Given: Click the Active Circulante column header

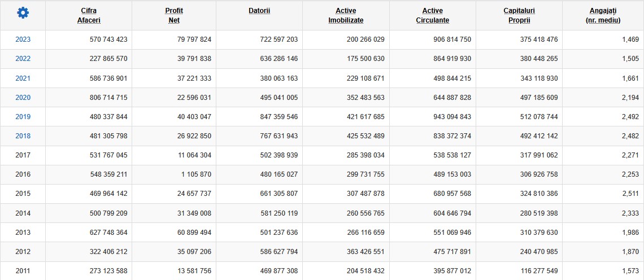Looking at the screenshot, I should [x=433, y=15].
